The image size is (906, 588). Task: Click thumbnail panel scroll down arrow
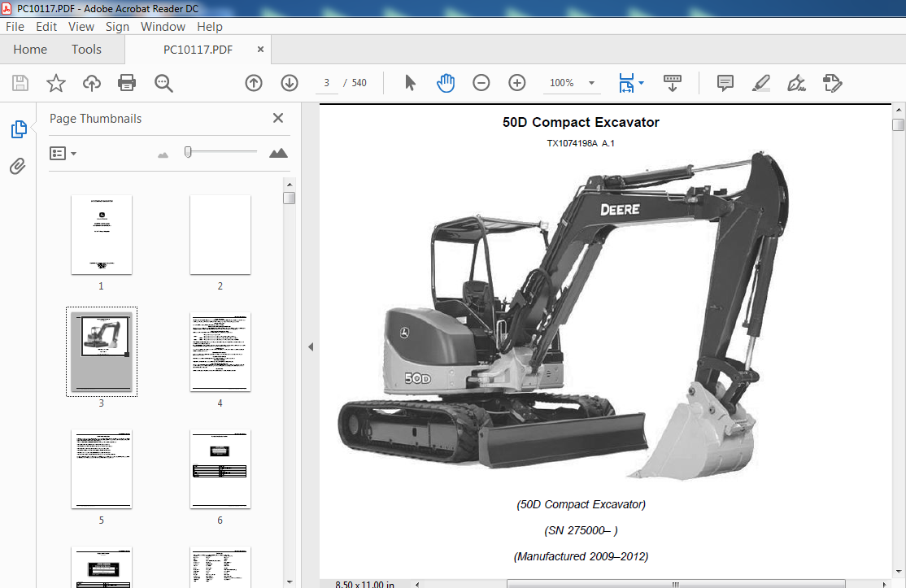290,582
